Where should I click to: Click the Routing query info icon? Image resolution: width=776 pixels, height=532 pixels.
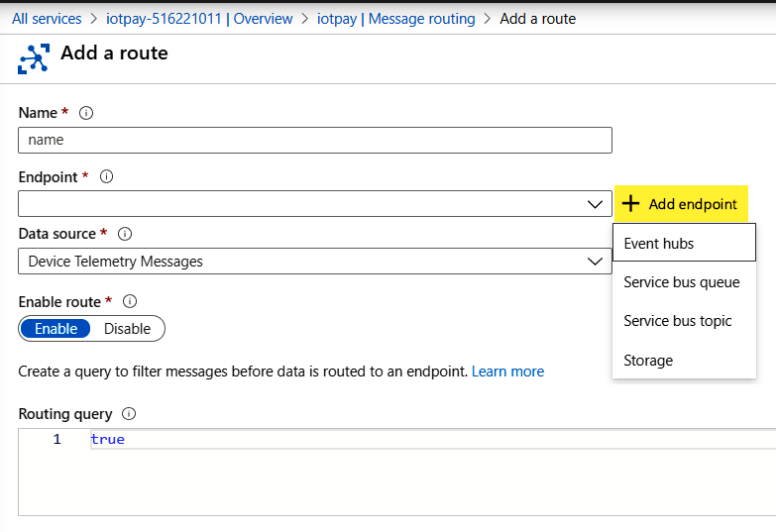click(129, 414)
